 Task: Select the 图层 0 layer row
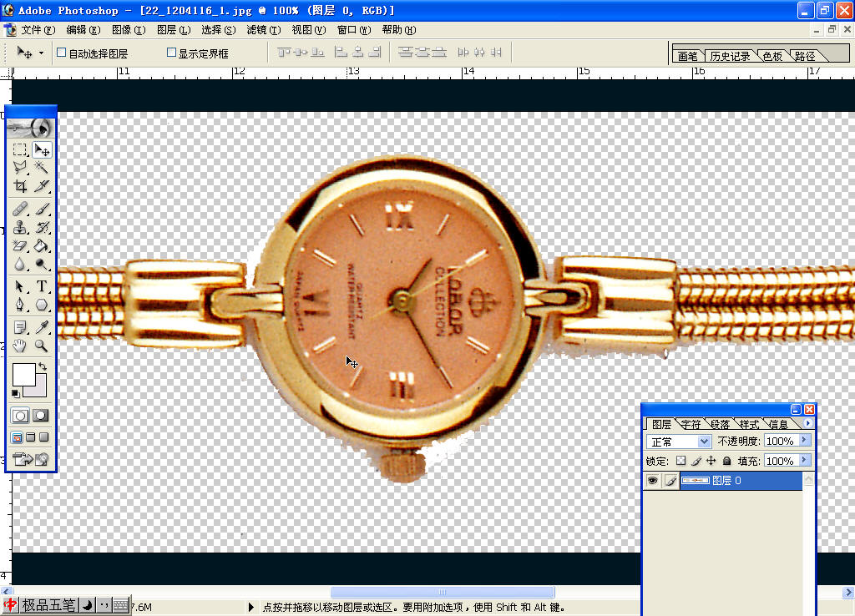click(x=722, y=480)
